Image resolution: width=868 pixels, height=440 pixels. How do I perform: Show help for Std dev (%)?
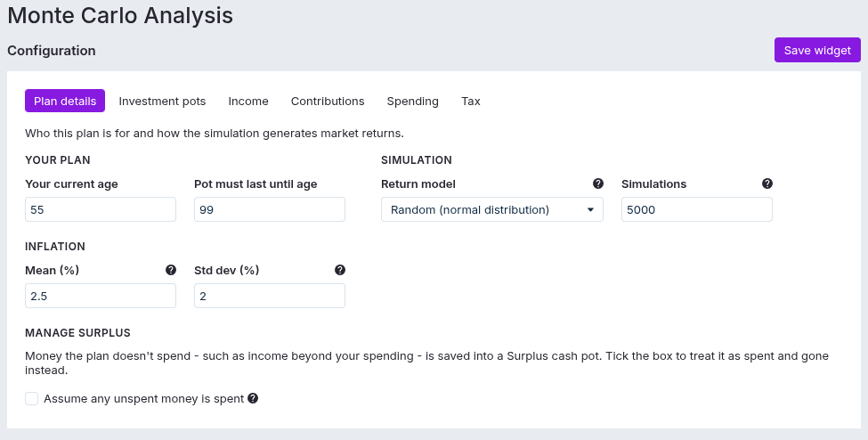point(340,270)
